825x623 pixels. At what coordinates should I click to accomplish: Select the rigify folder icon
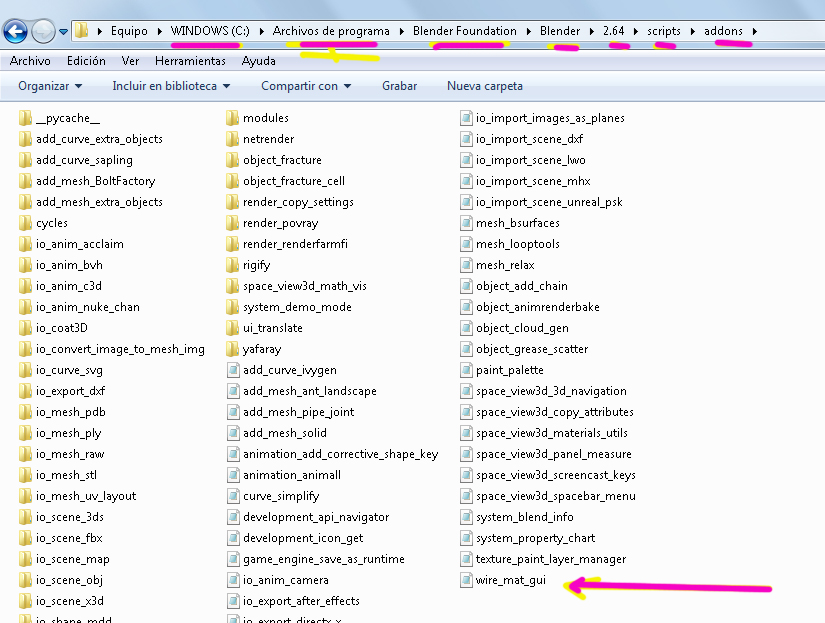[x=232, y=265]
